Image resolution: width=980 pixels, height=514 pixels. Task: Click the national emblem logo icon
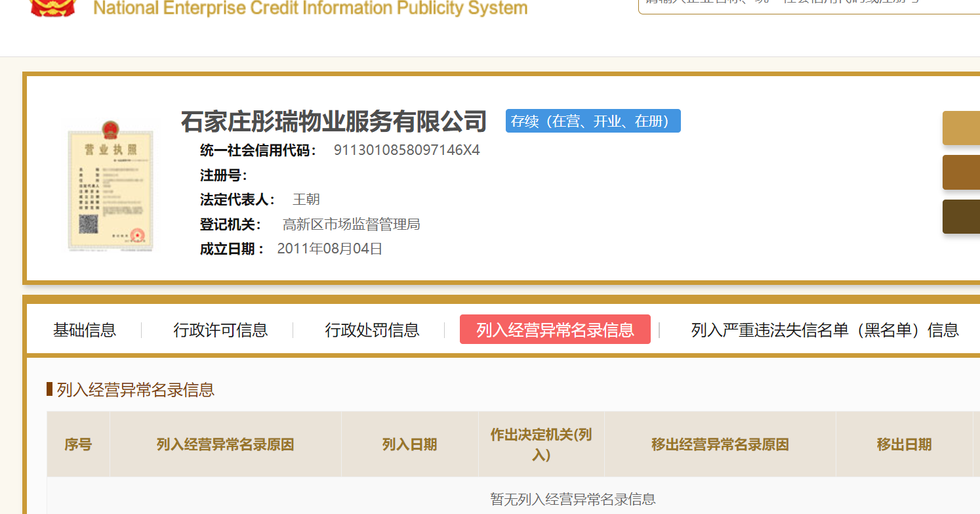tap(54, 7)
